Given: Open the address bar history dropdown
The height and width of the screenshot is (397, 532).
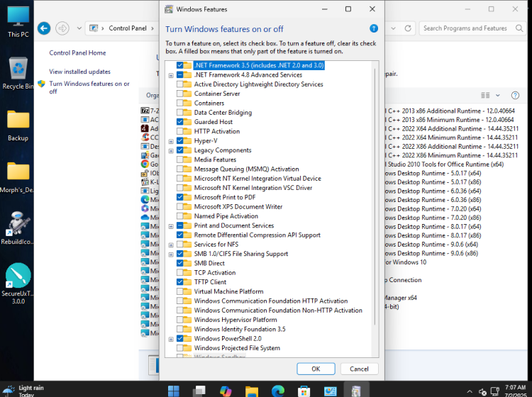Looking at the screenshot, I should point(393,28).
